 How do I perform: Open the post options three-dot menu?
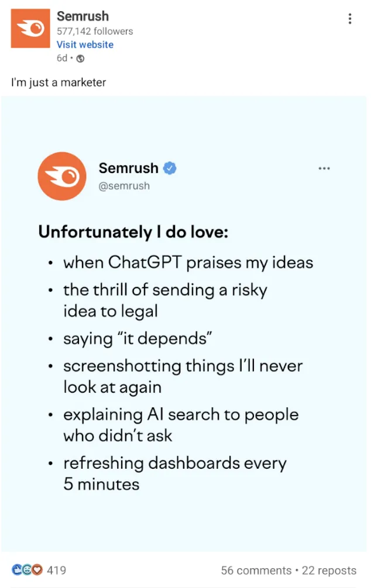tap(349, 19)
